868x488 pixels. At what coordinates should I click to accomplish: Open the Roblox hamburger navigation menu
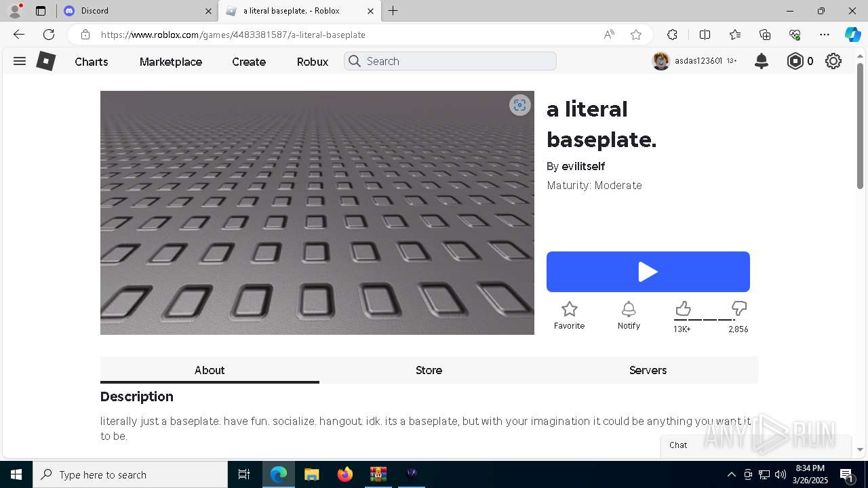tap(20, 61)
